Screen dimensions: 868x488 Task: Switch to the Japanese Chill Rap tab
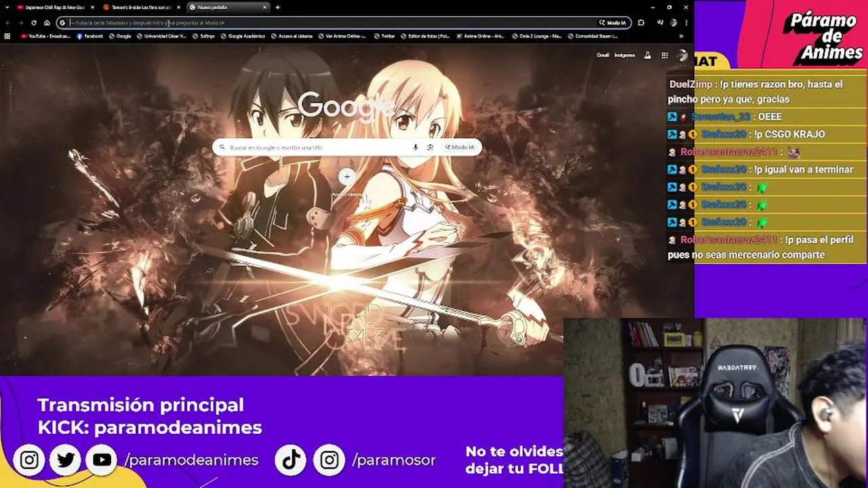54,7
